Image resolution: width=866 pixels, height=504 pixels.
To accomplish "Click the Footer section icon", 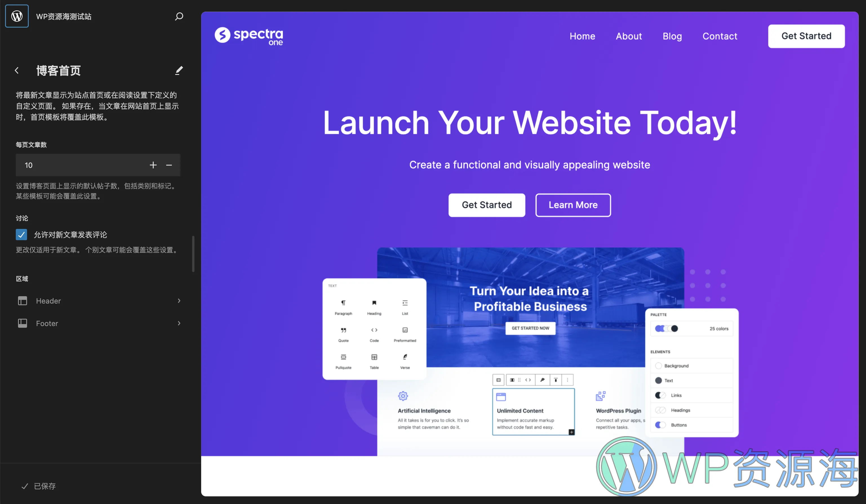I will (22, 323).
